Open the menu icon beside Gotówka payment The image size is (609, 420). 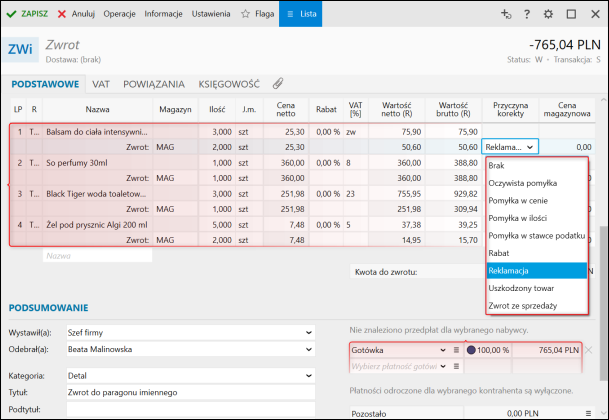click(x=455, y=350)
